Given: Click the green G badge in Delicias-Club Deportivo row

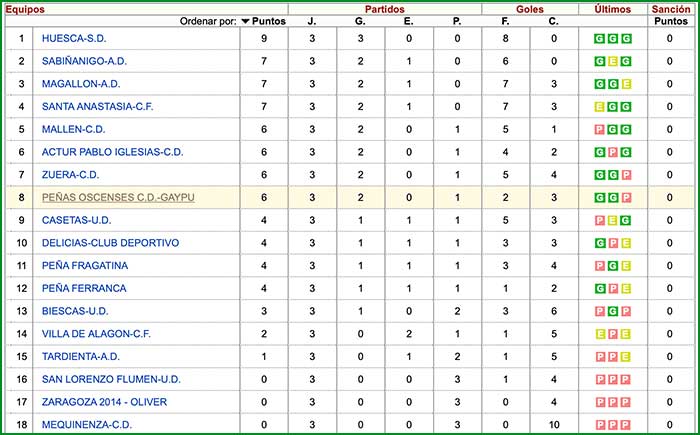Looking at the screenshot, I should point(599,243).
